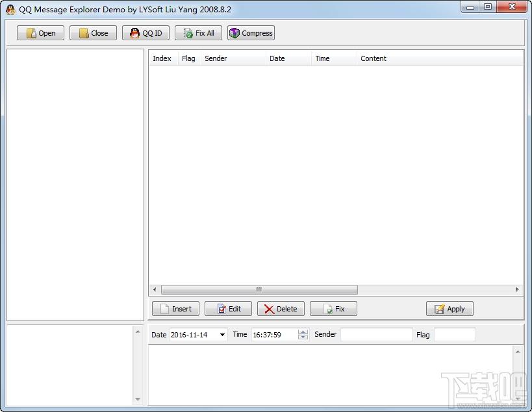Viewport: 532px width, 412px height.
Task: Apply changes using the Apply button
Action: click(x=450, y=309)
